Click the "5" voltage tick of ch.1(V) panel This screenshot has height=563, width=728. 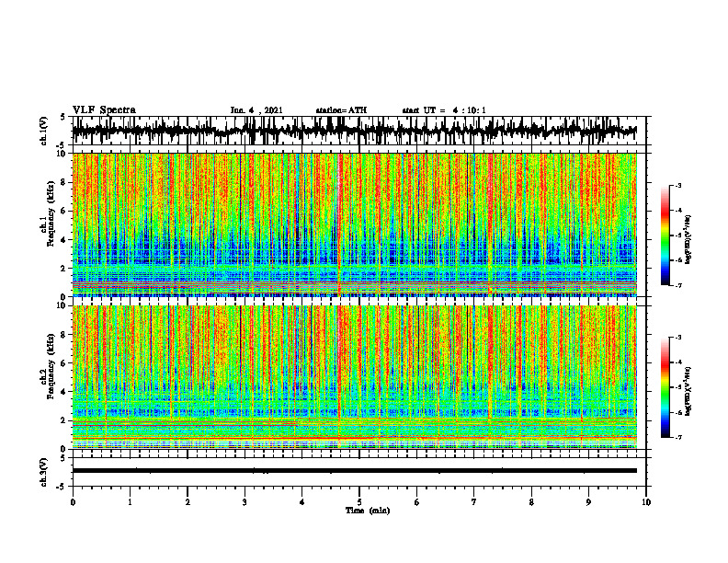63,118
